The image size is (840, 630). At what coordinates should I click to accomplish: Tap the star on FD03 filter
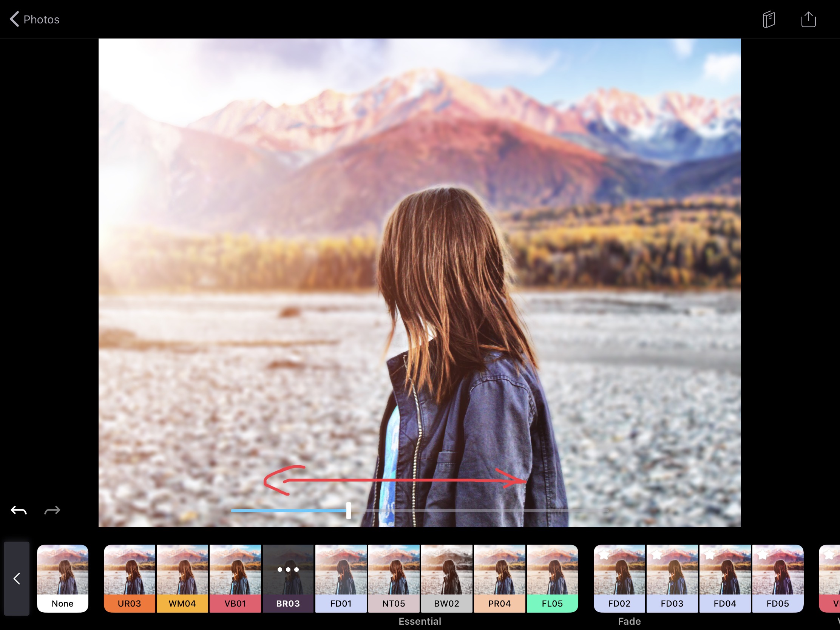tap(656, 555)
